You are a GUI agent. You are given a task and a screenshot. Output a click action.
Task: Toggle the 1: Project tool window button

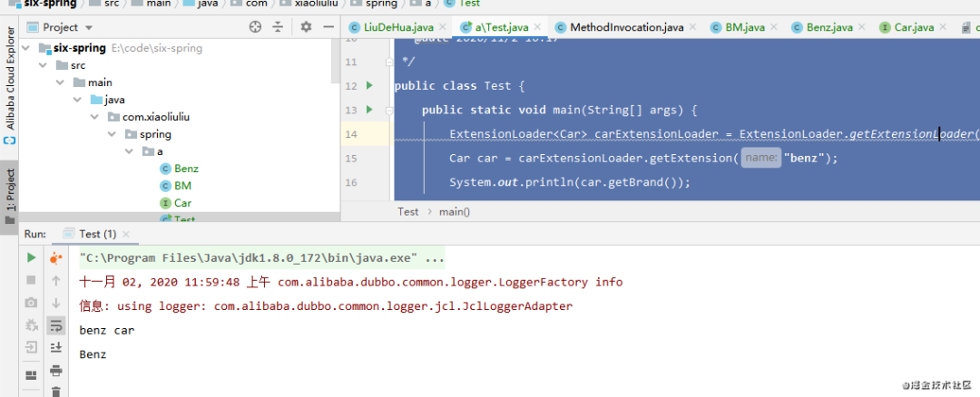[9, 198]
